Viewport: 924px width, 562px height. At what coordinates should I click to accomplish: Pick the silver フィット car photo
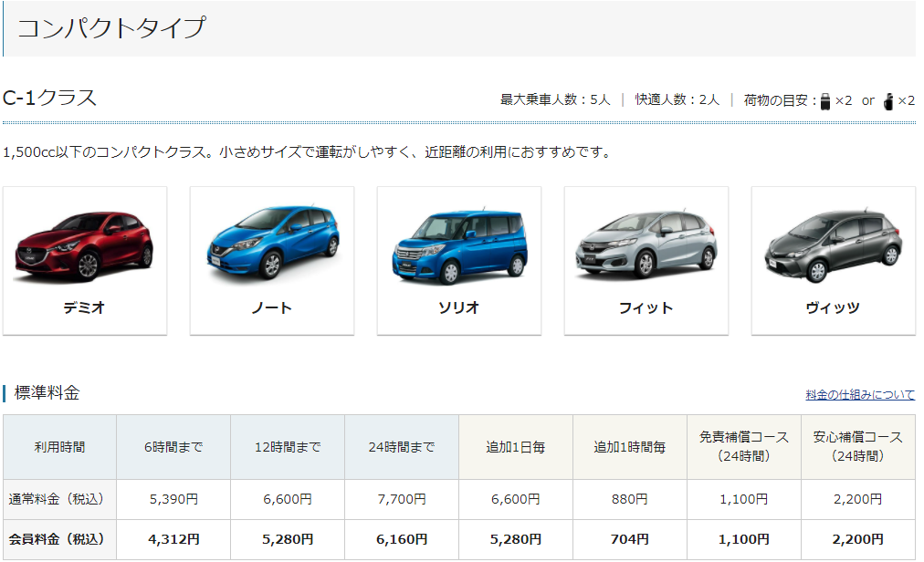click(x=646, y=245)
